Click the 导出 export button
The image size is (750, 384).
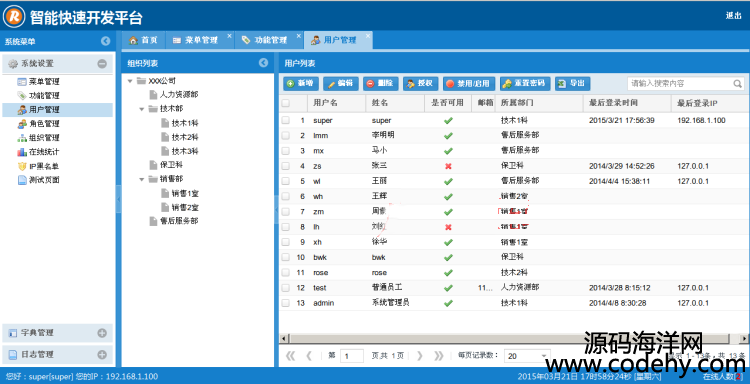click(x=573, y=83)
